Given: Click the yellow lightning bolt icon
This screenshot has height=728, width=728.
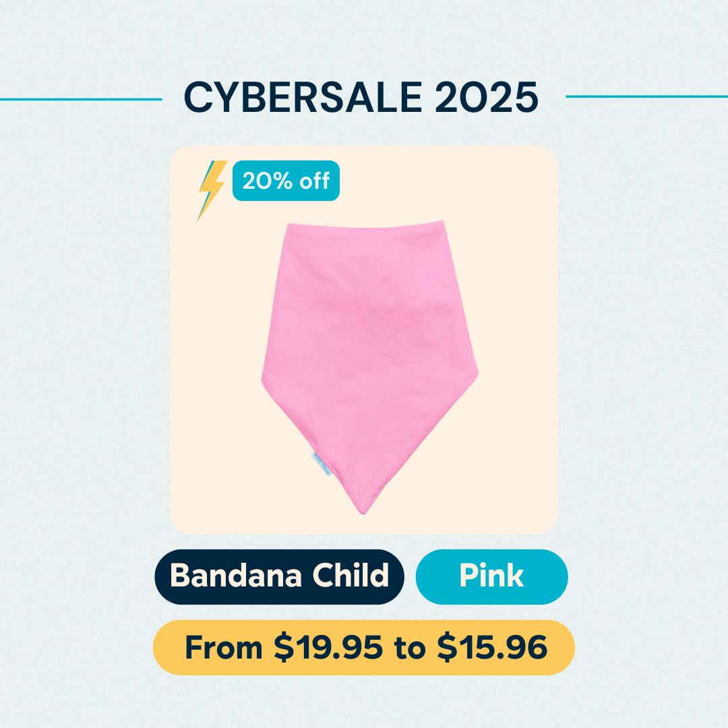Looking at the screenshot, I should pyautogui.click(x=211, y=189).
